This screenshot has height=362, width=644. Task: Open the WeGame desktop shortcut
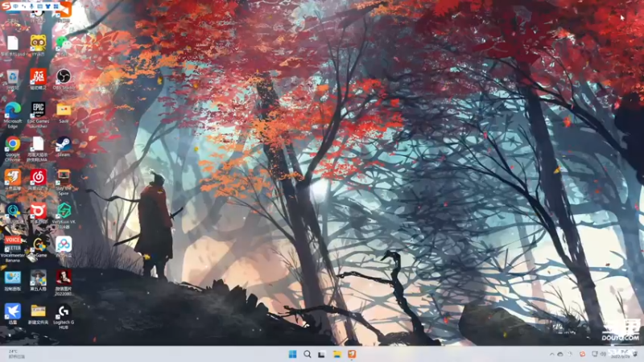tap(39, 245)
